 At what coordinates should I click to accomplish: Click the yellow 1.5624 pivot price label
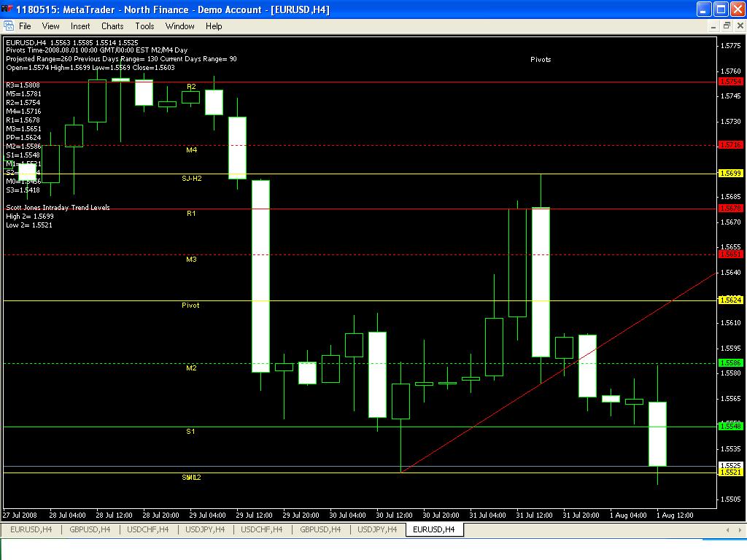[730, 300]
